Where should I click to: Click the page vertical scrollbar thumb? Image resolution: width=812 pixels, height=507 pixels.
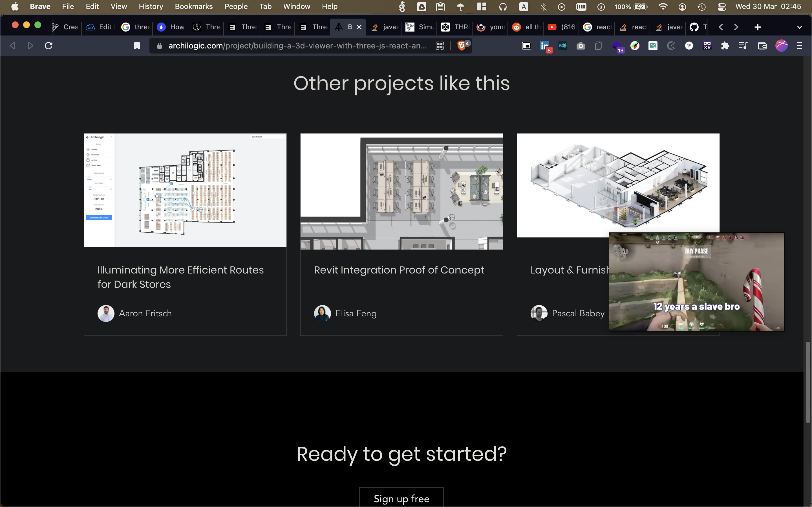(808, 382)
